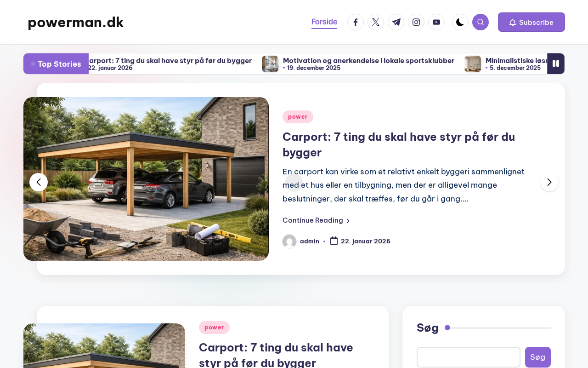Open the Telegram social icon

396,22
